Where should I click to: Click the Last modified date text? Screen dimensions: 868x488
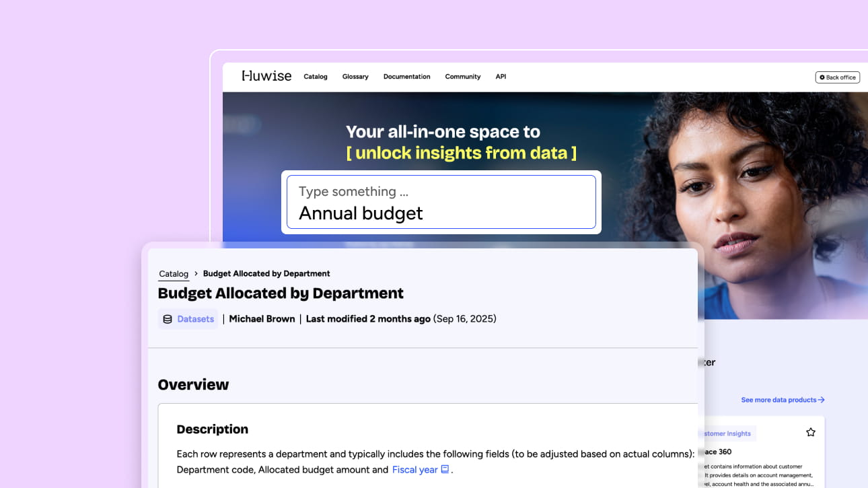click(x=401, y=319)
